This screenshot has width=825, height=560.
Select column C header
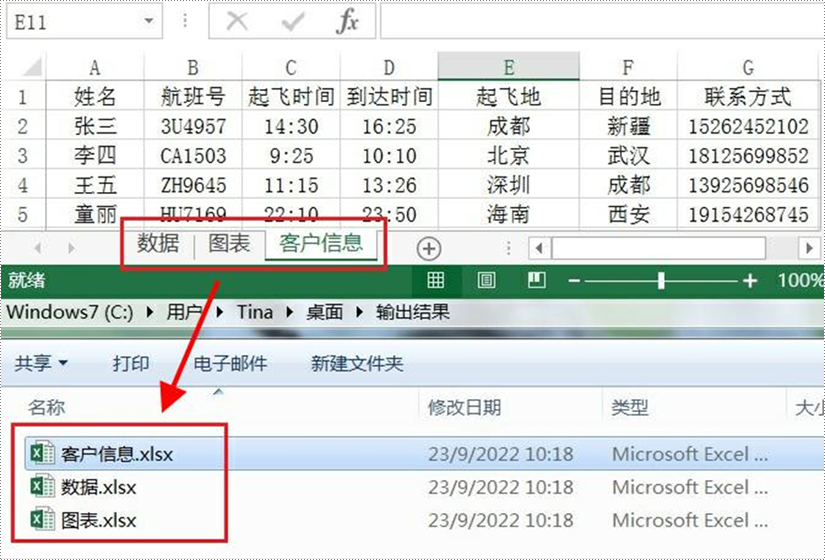click(x=291, y=67)
